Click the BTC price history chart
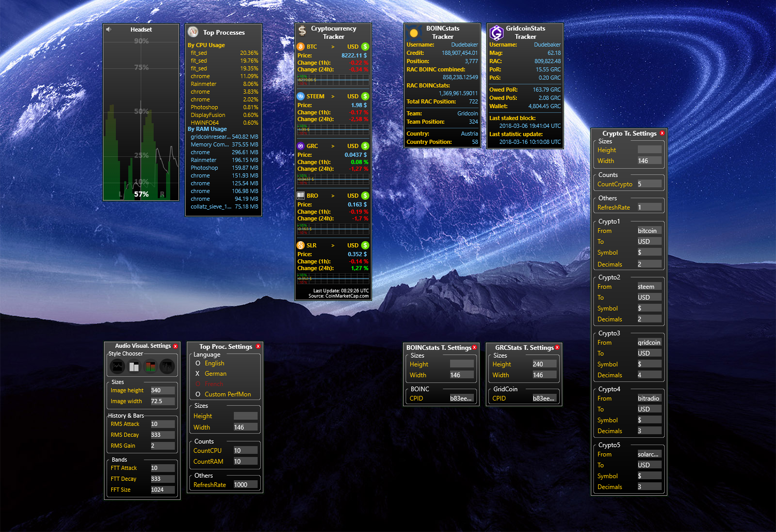 333,80
